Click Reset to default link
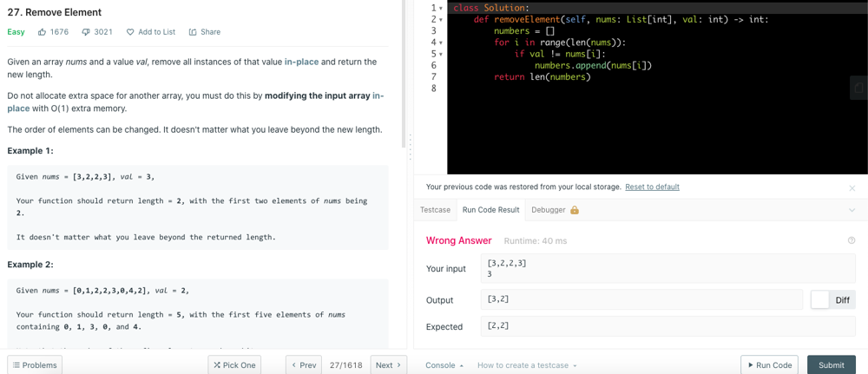Screen dimensions: 868x374 652,187
